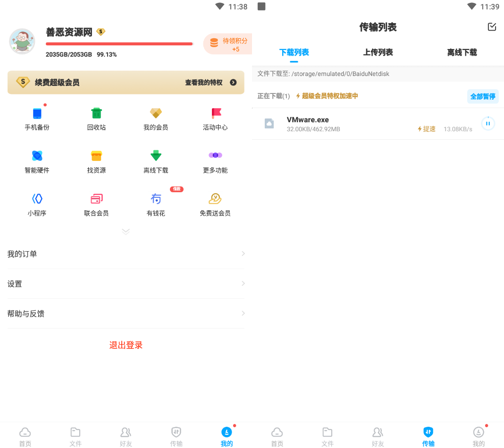Open the 小程序 mini program icon
The image size is (504, 448).
click(37, 199)
